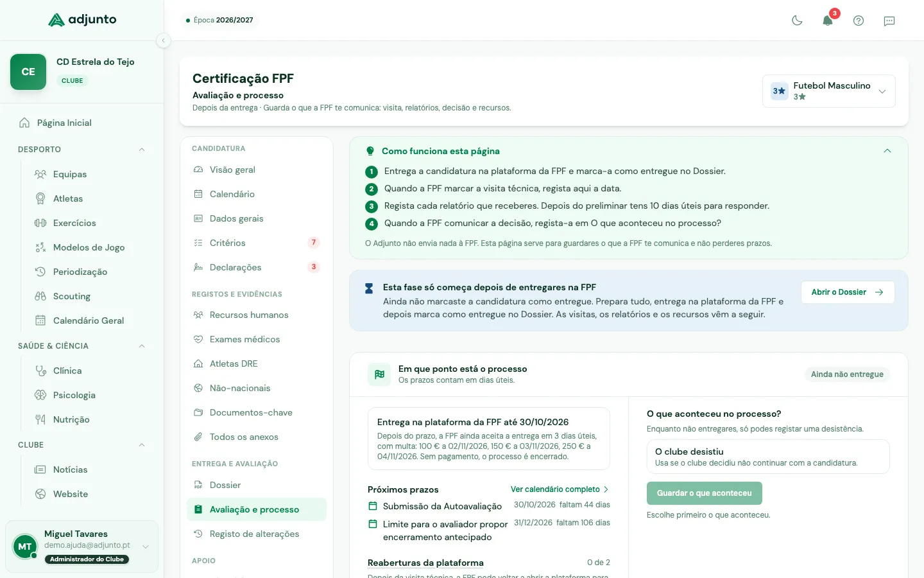Viewport: 924px width, 578px height.
Task: Collapse the DESPORTO section
Action: coord(142,150)
